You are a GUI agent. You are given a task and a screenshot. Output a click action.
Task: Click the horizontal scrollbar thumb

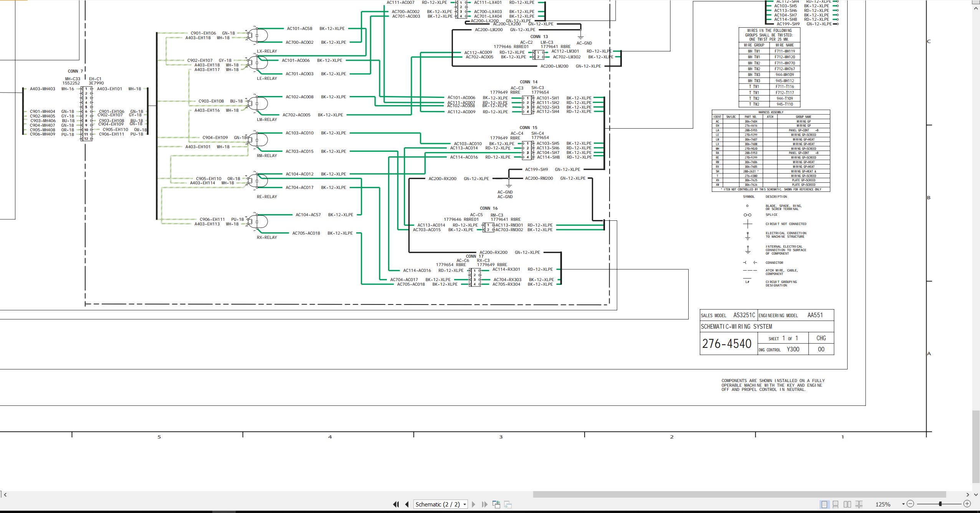[739, 495]
